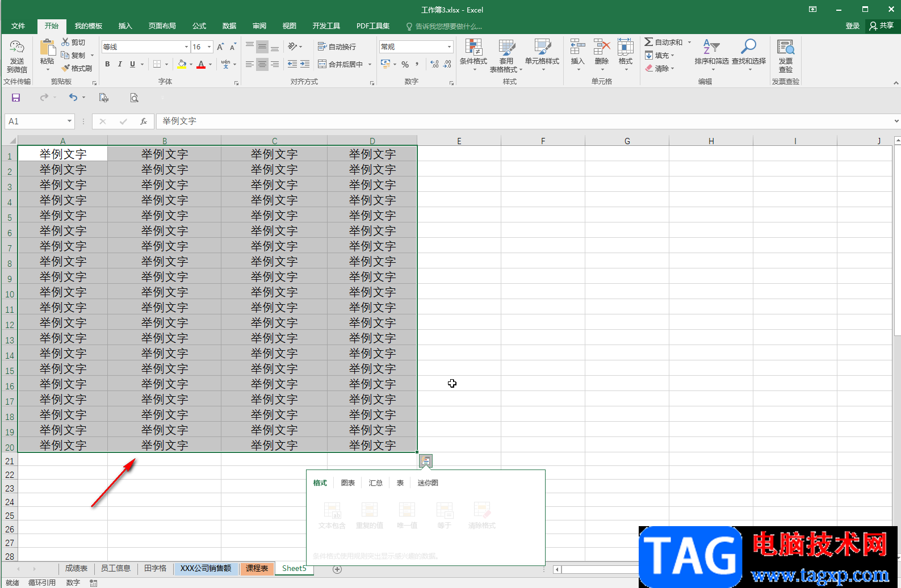901x588 pixels.
Task: Expand the font name dropdown
Action: (186, 47)
